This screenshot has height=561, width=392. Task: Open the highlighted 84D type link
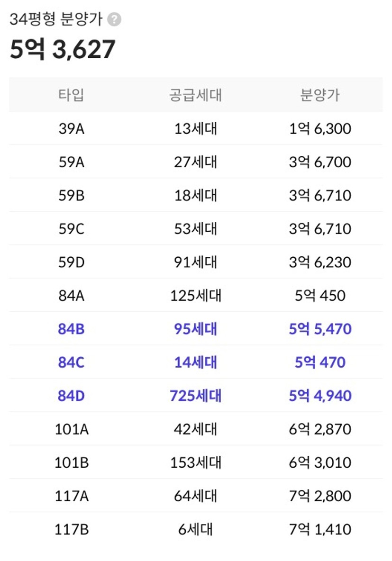click(x=71, y=396)
